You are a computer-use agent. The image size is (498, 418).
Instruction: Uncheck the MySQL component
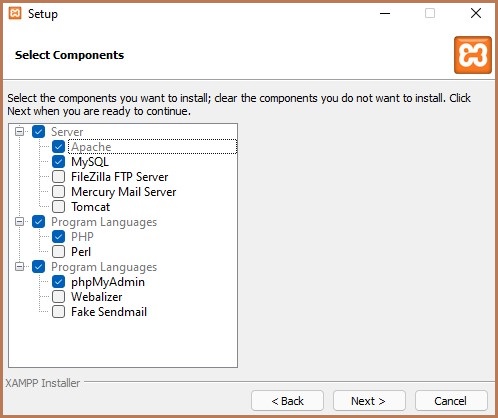tap(58, 162)
